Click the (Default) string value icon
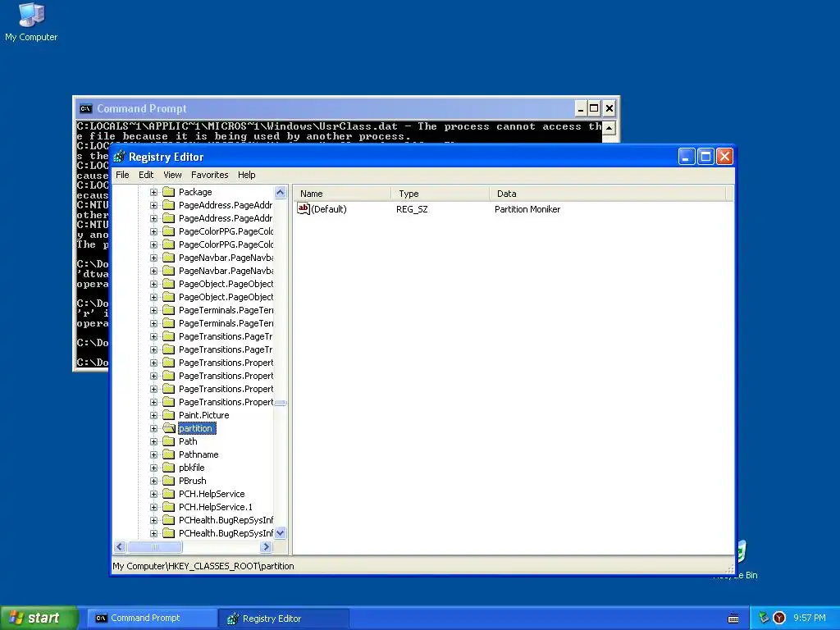The image size is (840, 630). pyautogui.click(x=304, y=209)
